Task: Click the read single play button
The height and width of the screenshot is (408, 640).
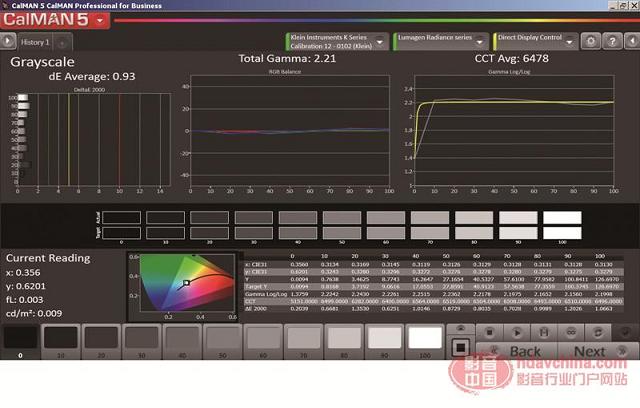Action: [517, 333]
